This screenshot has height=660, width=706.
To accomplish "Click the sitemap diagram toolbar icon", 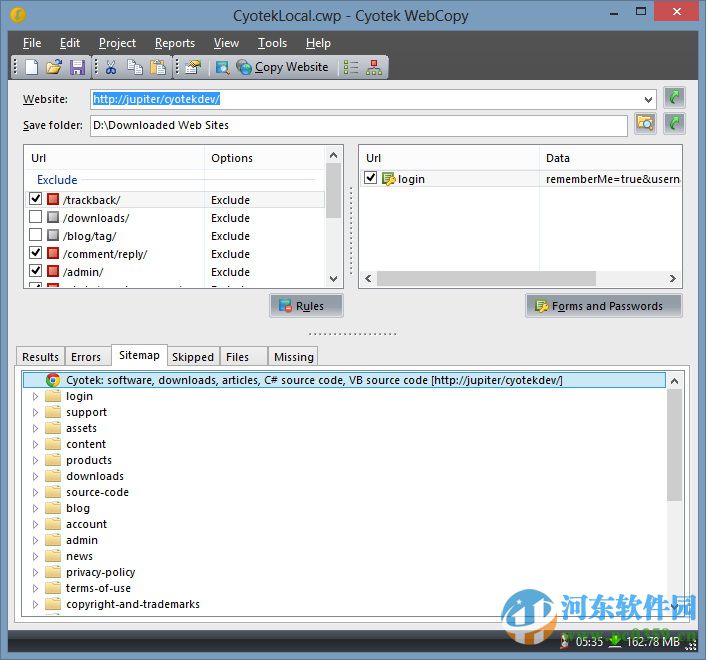I will [x=374, y=67].
